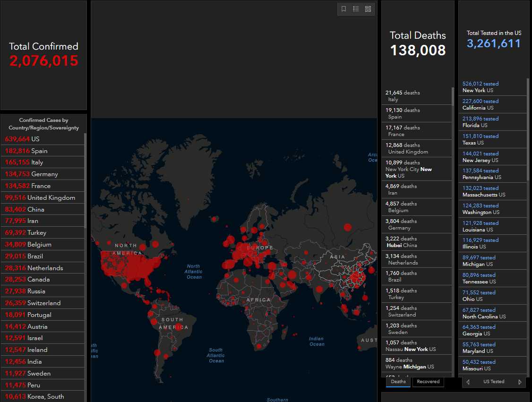Screen dimensions: 532x402
Task: Select Italy entry in deaths list
Action: coord(416,96)
